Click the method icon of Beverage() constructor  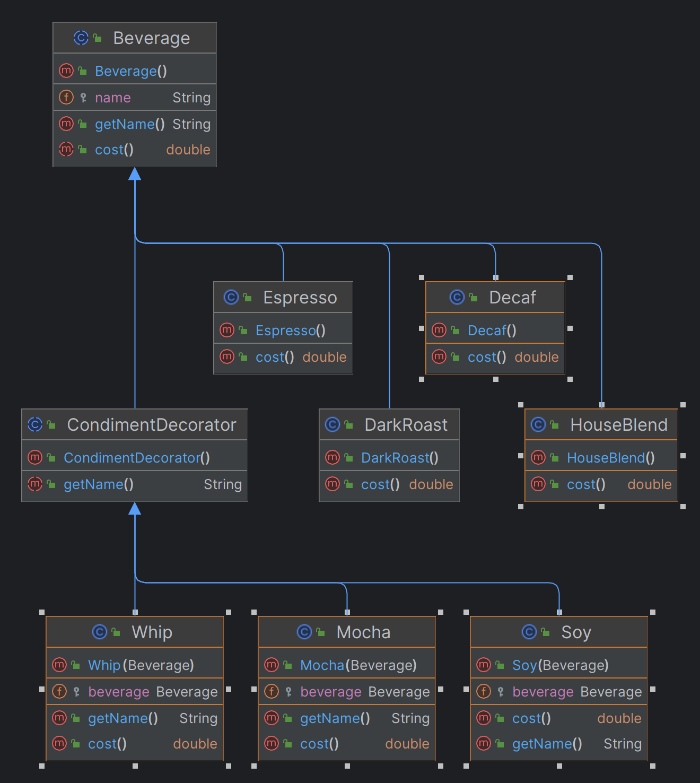point(66,71)
